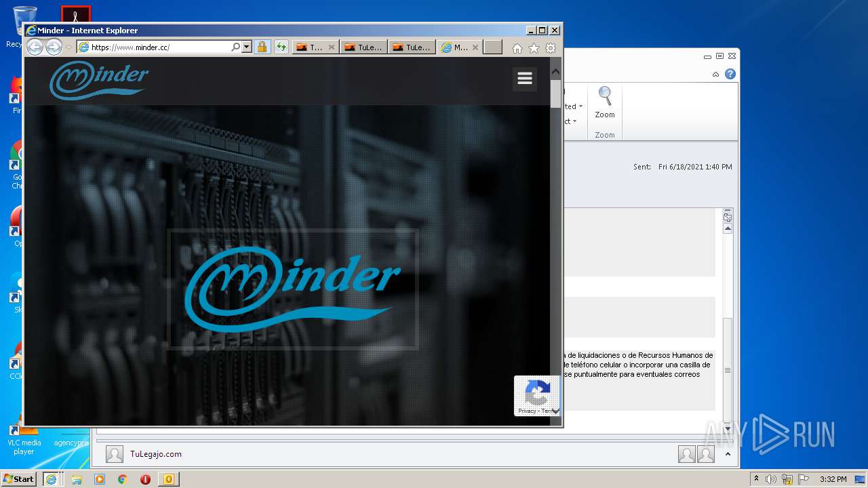868x488 pixels.
Task: Click the Sent date in Outlook message
Action: click(x=695, y=167)
